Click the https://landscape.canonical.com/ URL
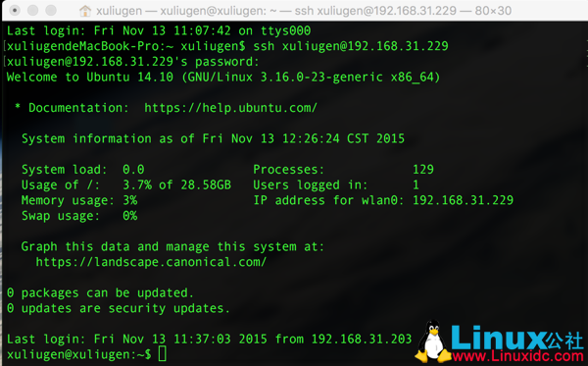 (x=151, y=262)
